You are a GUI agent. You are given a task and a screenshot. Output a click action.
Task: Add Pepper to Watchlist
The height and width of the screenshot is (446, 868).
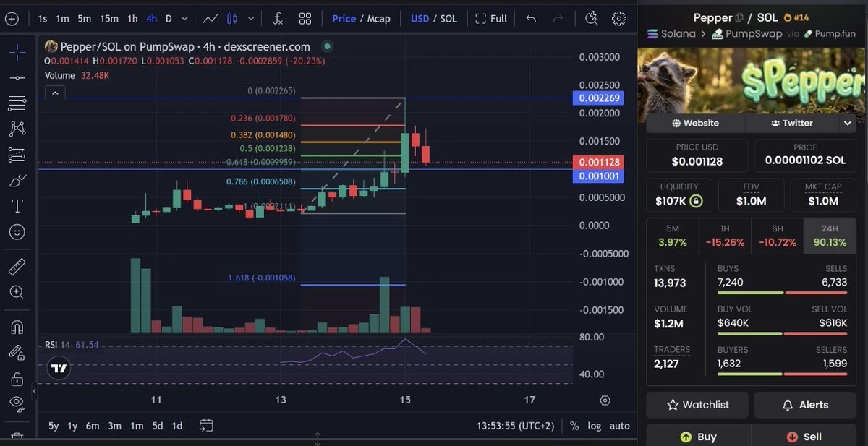(x=698, y=405)
